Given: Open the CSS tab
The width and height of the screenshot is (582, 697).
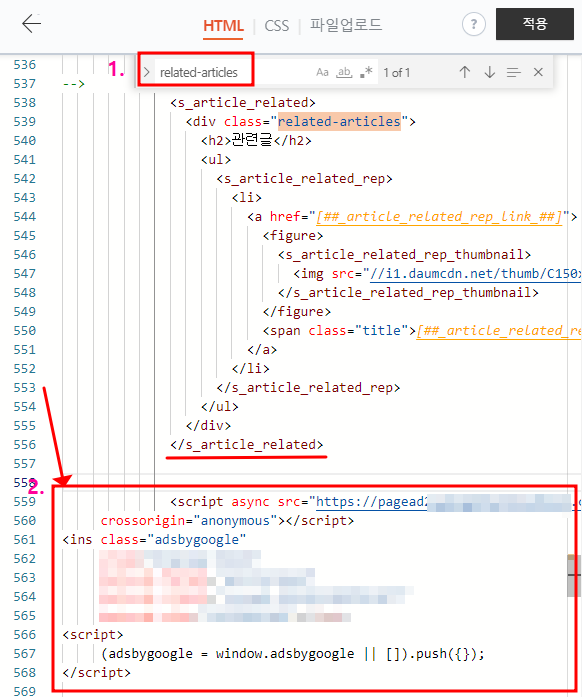Looking at the screenshot, I should click(x=277, y=26).
